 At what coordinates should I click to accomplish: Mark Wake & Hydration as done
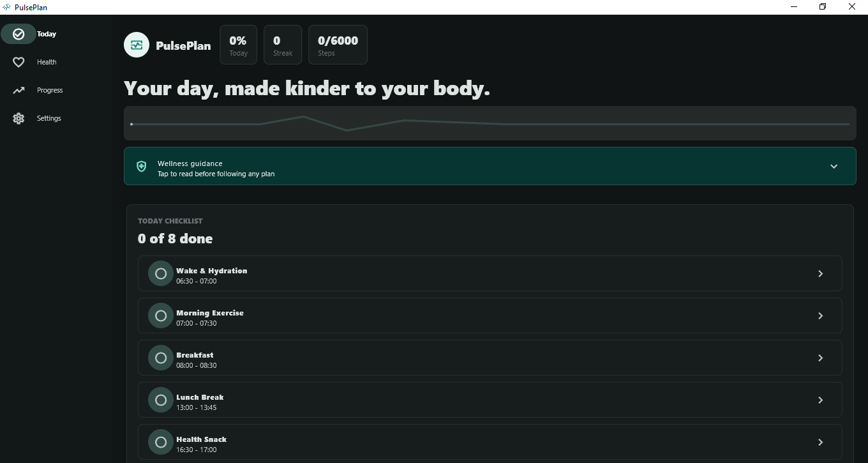(x=161, y=273)
